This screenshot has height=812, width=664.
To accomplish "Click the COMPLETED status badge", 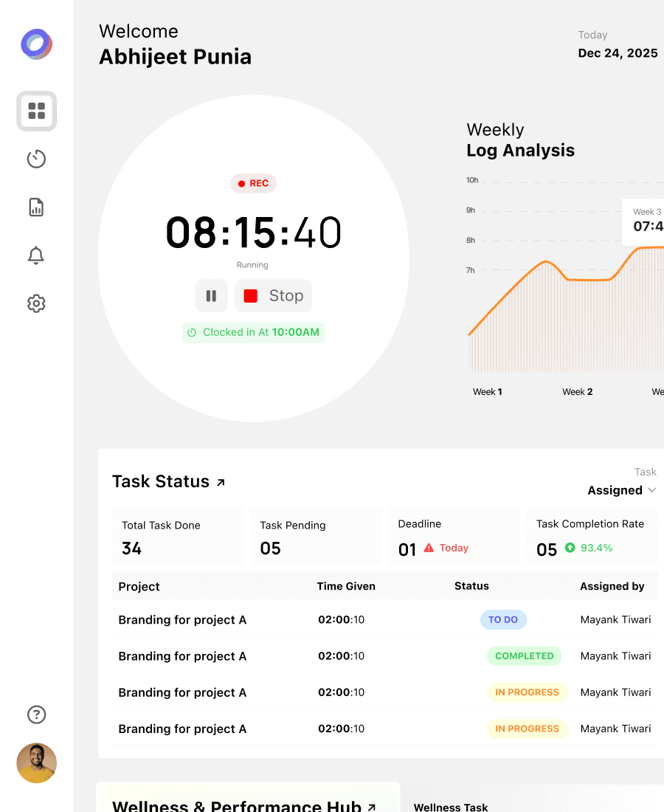I will pyautogui.click(x=525, y=656).
